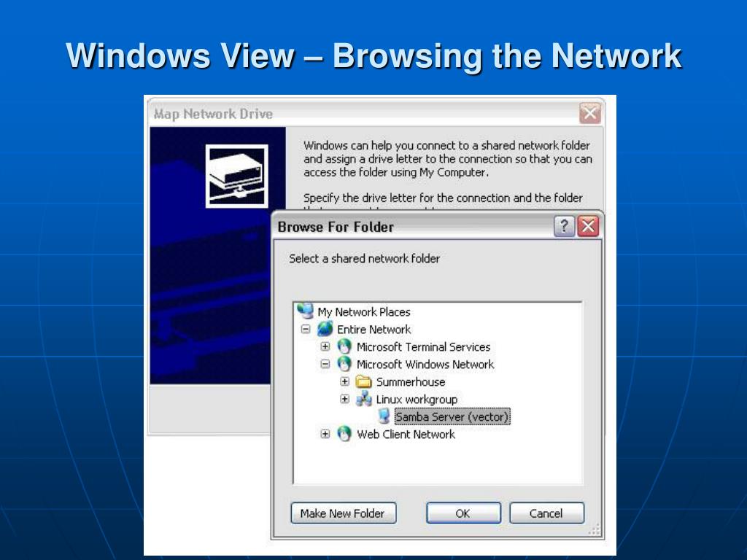The image size is (747, 560).
Task: Close the Map Network Drive window
Action: tap(590, 113)
